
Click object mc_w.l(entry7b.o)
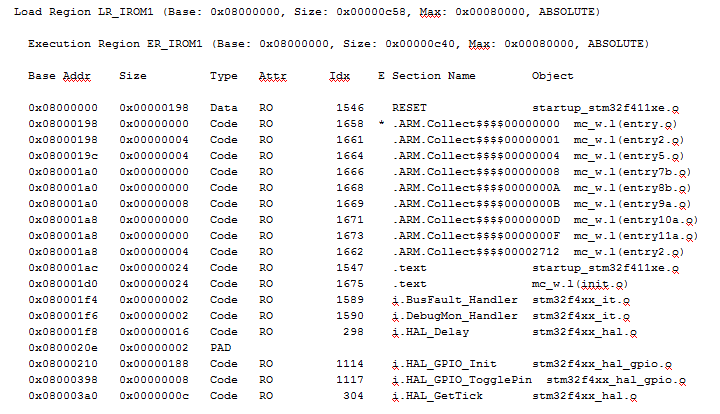632,172
